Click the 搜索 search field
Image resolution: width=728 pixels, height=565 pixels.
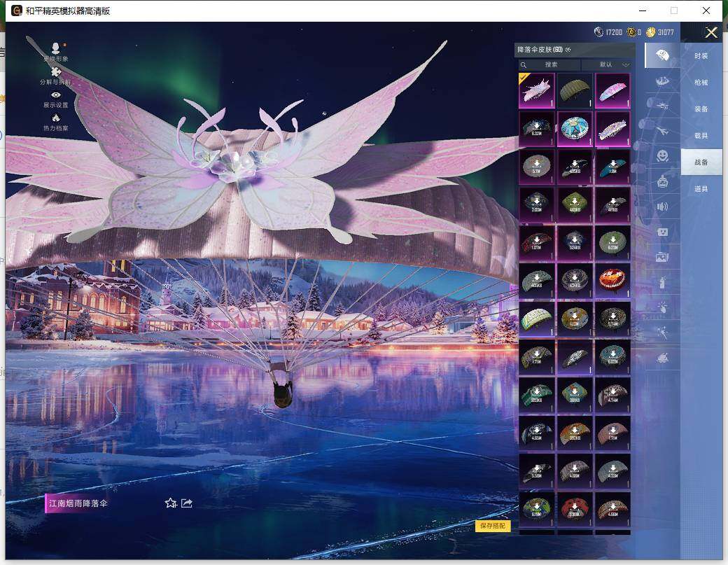[x=551, y=64]
